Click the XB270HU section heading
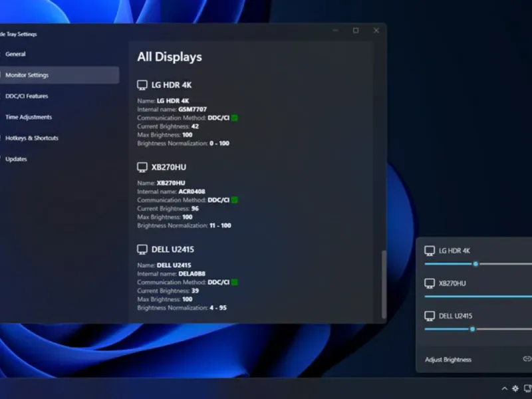The width and height of the screenshot is (532, 399). pos(169,168)
